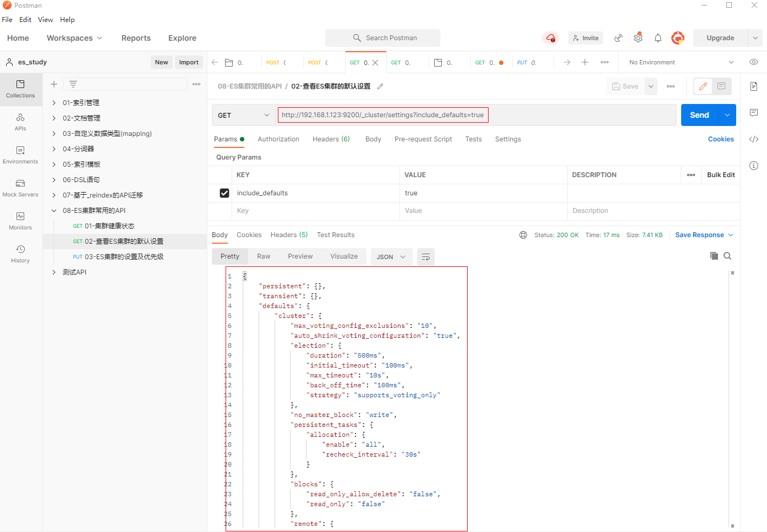Expand the 01-索引管理 collection folder
This screenshot has width=767, height=532.
point(54,103)
